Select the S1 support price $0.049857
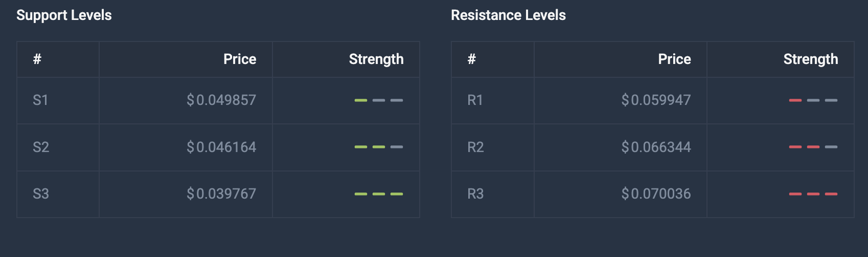Image resolution: width=868 pixels, height=257 pixels. pos(221,100)
